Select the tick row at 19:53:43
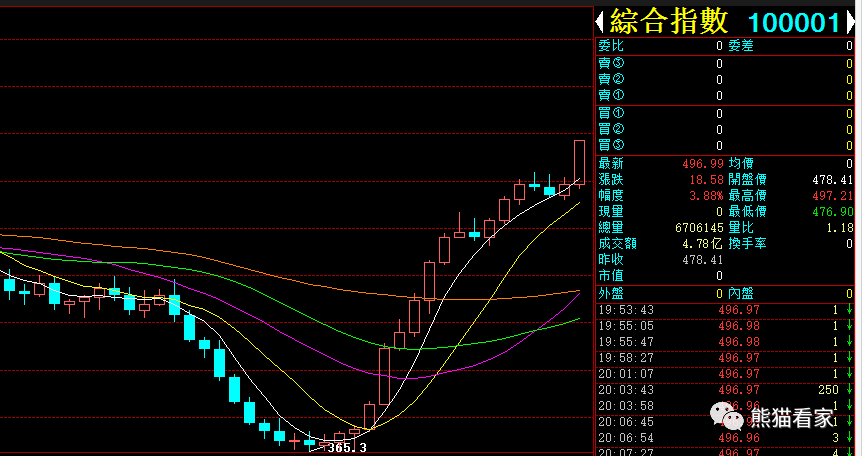 (725, 310)
